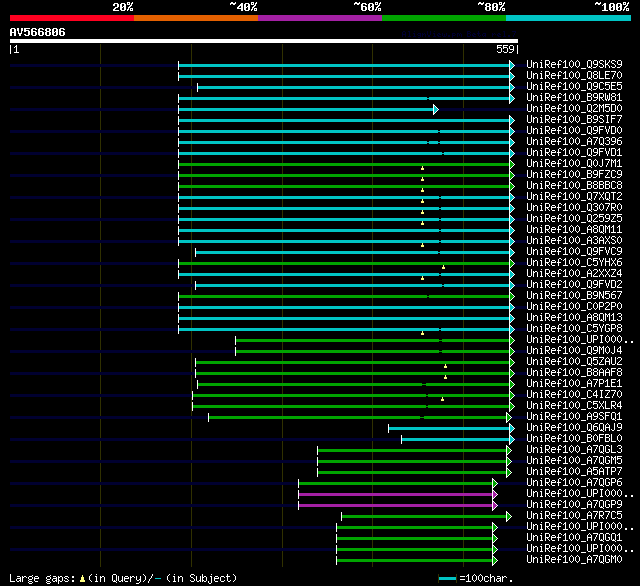Click the UniRef100_A2XXZ4 label
The height and width of the screenshot is (586, 640).
pyautogui.click(x=574, y=274)
